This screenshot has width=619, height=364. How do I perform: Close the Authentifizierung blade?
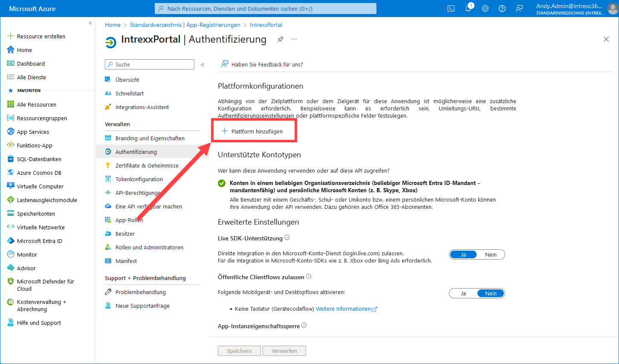[x=606, y=39]
